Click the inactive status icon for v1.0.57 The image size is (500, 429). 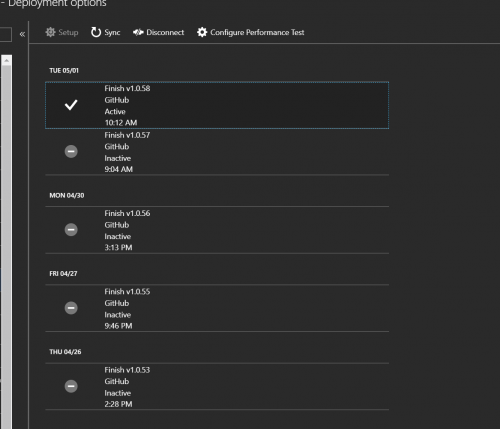pyautogui.click(x=71, y=151)
